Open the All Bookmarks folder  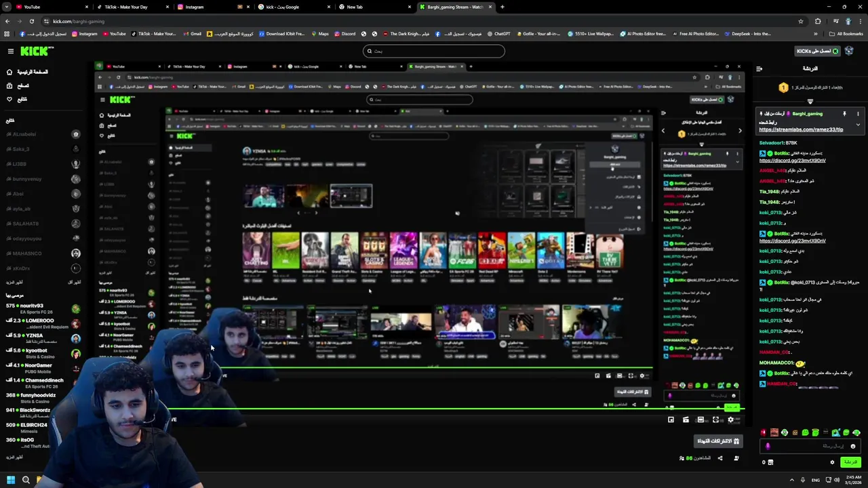(x=846, y=33)
